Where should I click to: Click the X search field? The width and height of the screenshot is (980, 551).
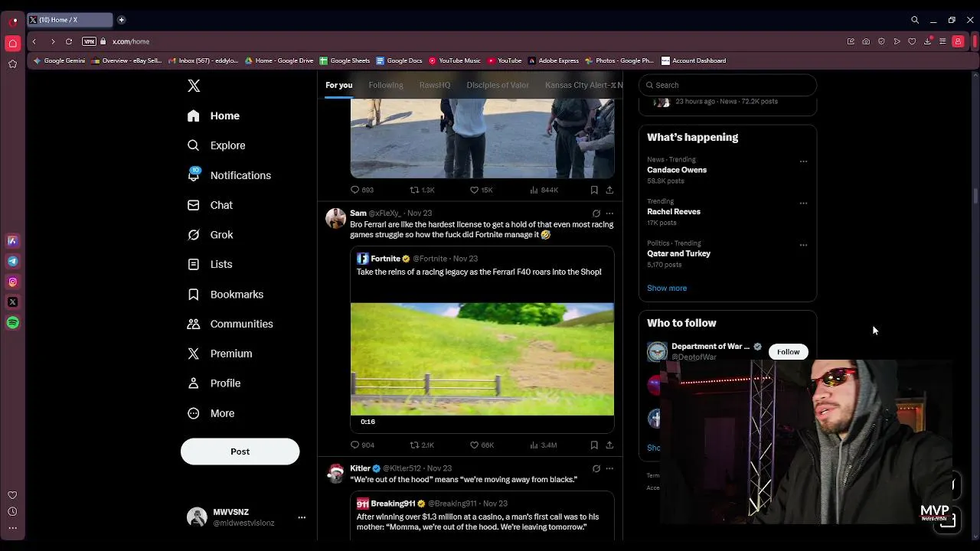pyautogui.click(x=727, y=85)
